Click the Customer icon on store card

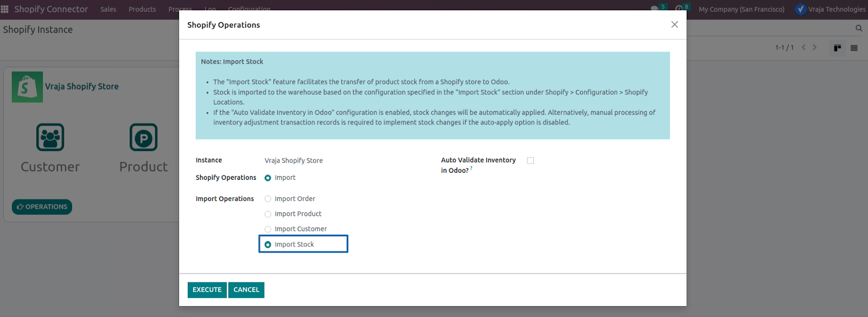(50, 137)
